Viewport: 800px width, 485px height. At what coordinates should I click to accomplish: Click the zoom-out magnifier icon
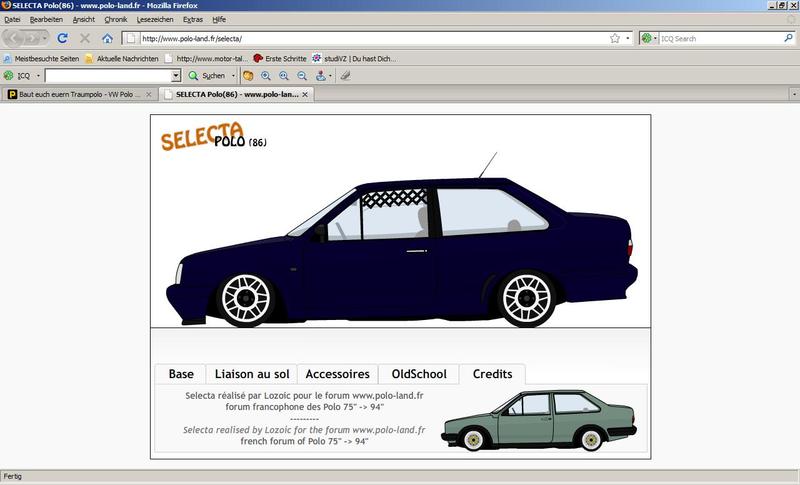pyautogui.click(x=302, y=75)
